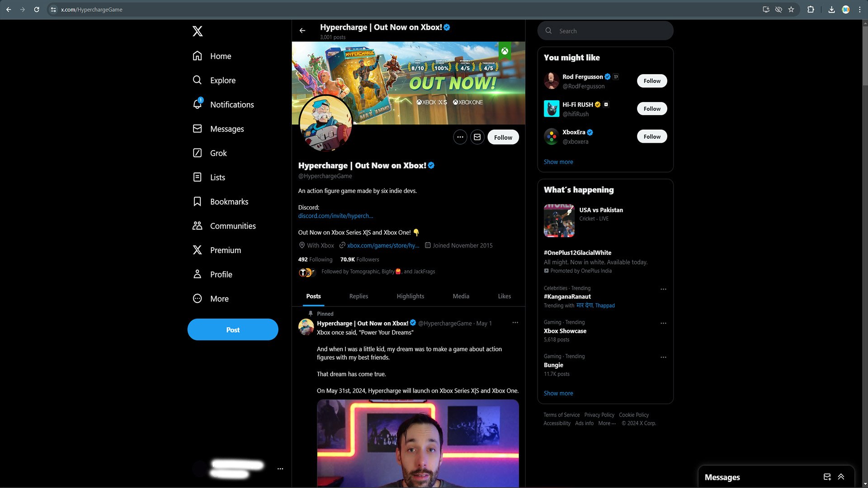Open XboxEra profile avatar
868x488 pixels.
pyautogui.click(x=552, y=136)
